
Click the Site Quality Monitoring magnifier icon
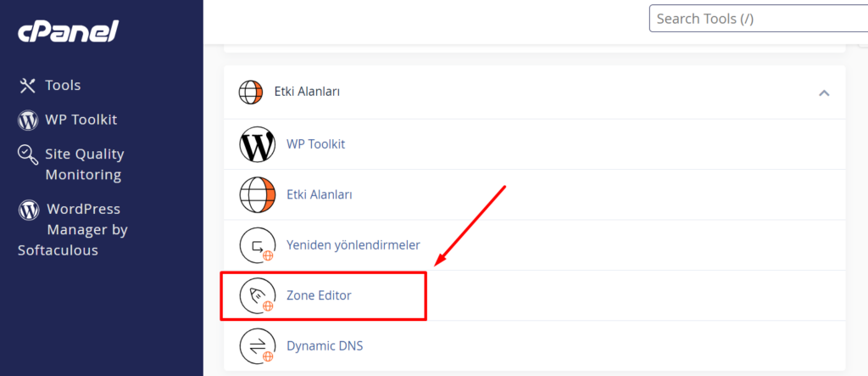(28, 154)
